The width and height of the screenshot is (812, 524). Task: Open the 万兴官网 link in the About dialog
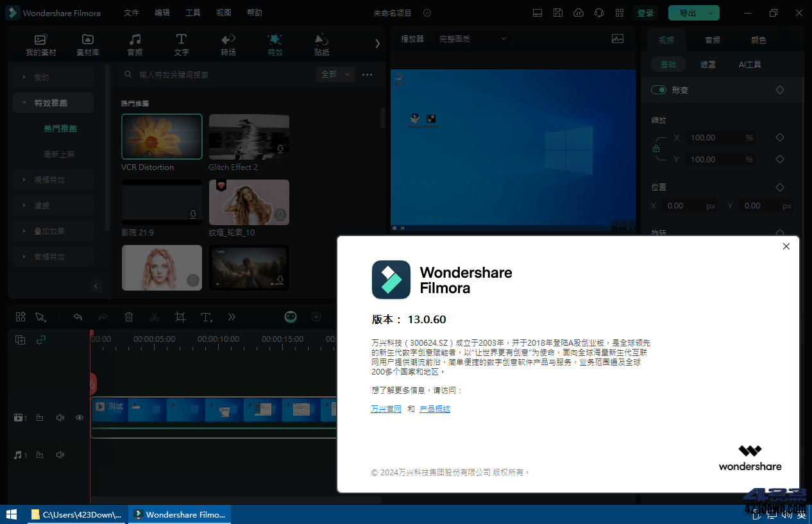coord(385,409)
